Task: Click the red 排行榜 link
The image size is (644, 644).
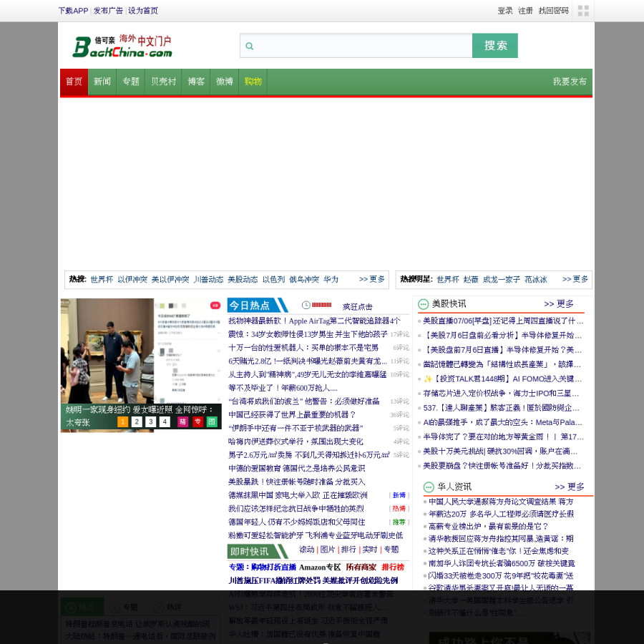Action: click(x=393, y=567)
